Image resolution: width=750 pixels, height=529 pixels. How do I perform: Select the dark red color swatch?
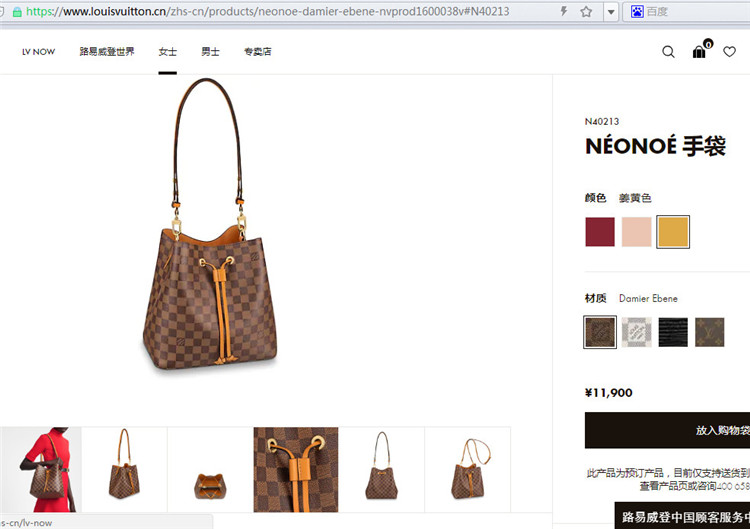tap(600, 232)
